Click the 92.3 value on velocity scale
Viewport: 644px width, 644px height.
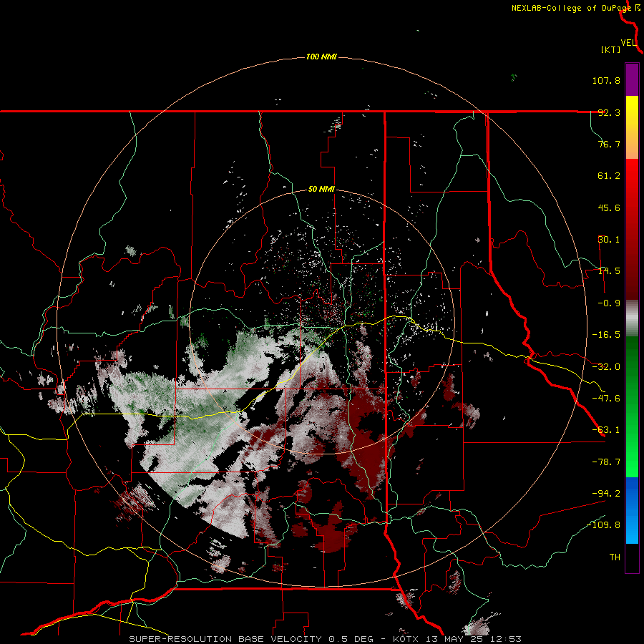pos(609,112)
